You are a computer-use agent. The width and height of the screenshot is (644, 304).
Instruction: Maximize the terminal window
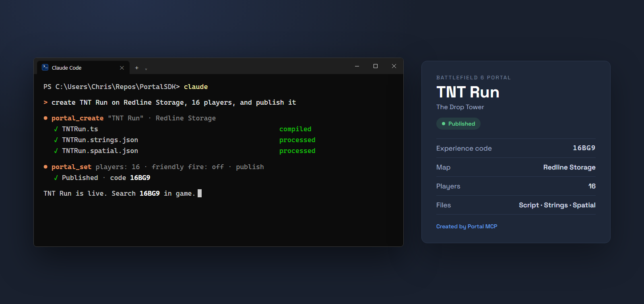coord(376,66)
